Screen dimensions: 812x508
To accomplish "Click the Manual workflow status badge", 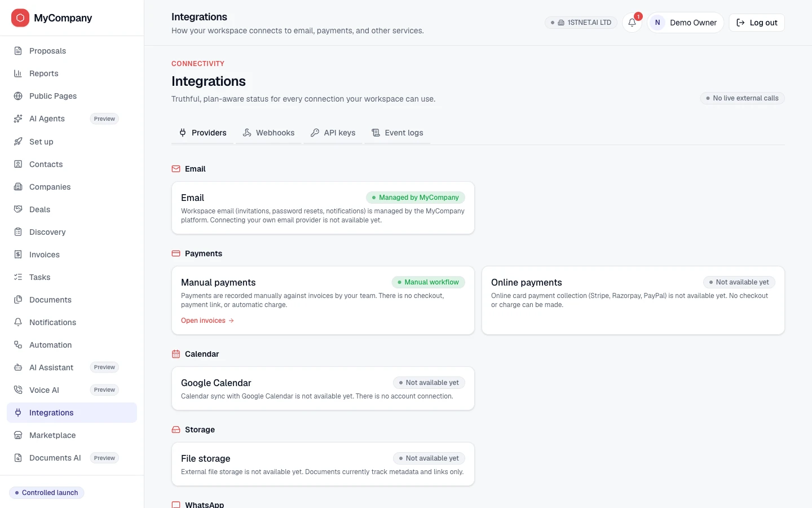I will (x=429, y=282).
